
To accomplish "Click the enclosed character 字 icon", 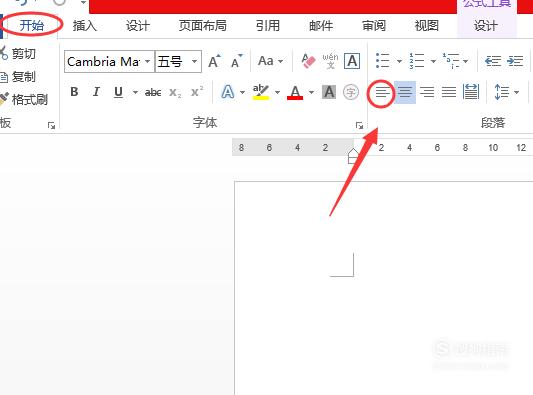I will click(351, 92).
